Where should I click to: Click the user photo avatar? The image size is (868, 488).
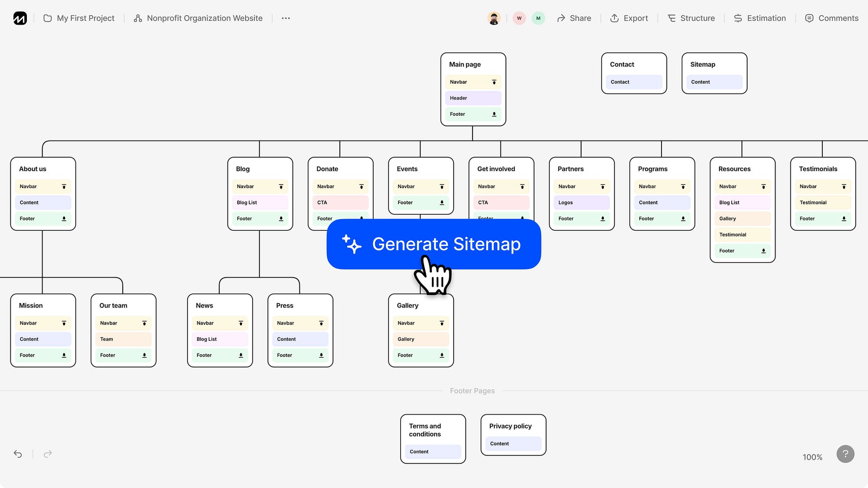(494, 18)
